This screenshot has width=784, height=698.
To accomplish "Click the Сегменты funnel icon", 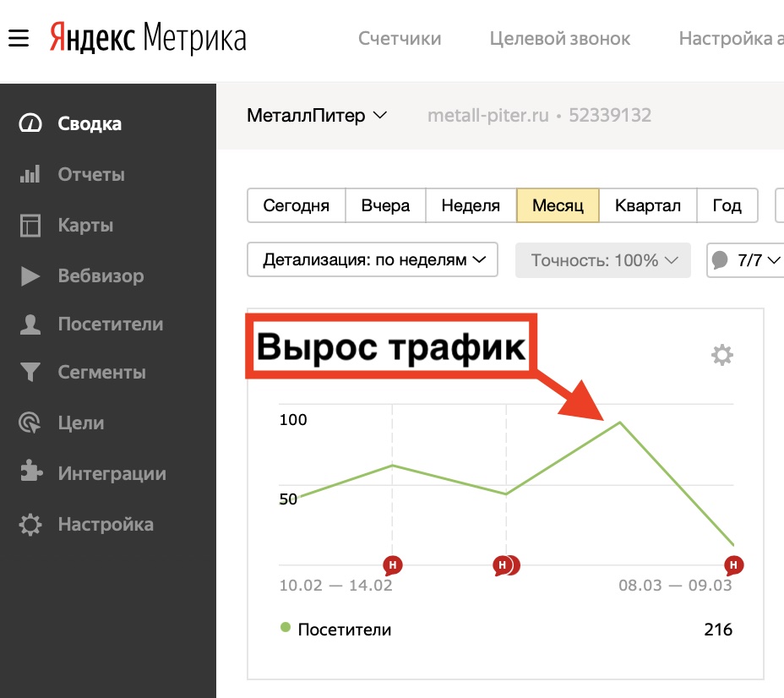I will (x=30, y=372).
